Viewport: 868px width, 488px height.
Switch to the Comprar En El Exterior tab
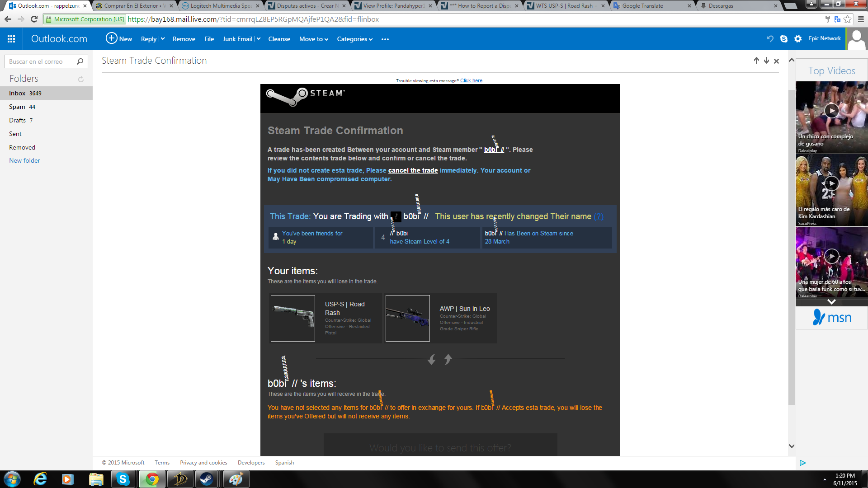click(x=134, y=6)
